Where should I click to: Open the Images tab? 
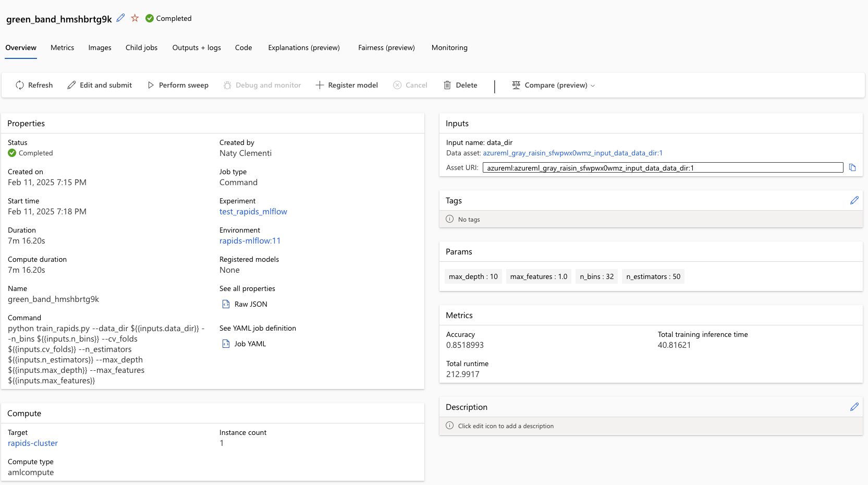pyautogui.click(x=100, y=47)
